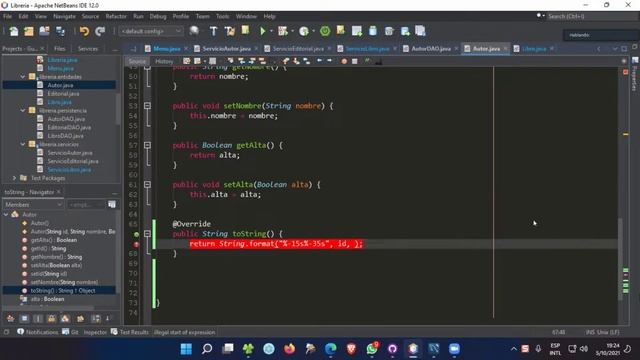Undo the last edit
This screenshot has width=640, height=360.
(x=84, y=31)
